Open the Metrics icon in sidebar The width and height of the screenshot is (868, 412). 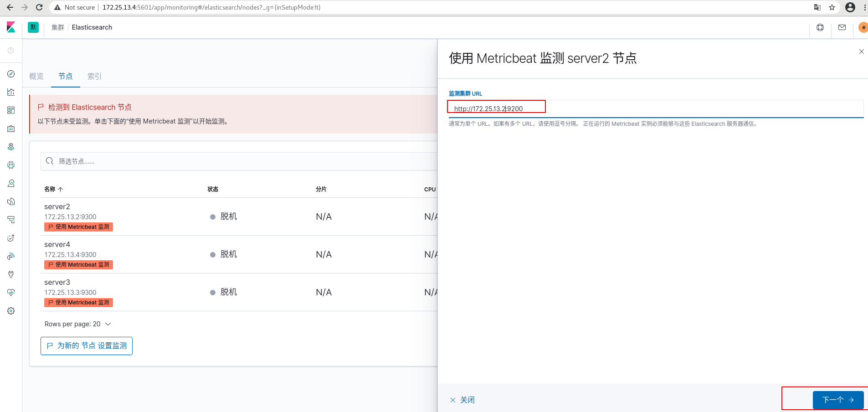coord(11,183)
